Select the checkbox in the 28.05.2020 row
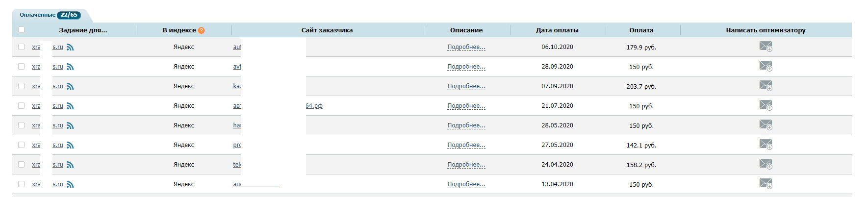This screenshot has width=868, height=197. tap(21, 125)
